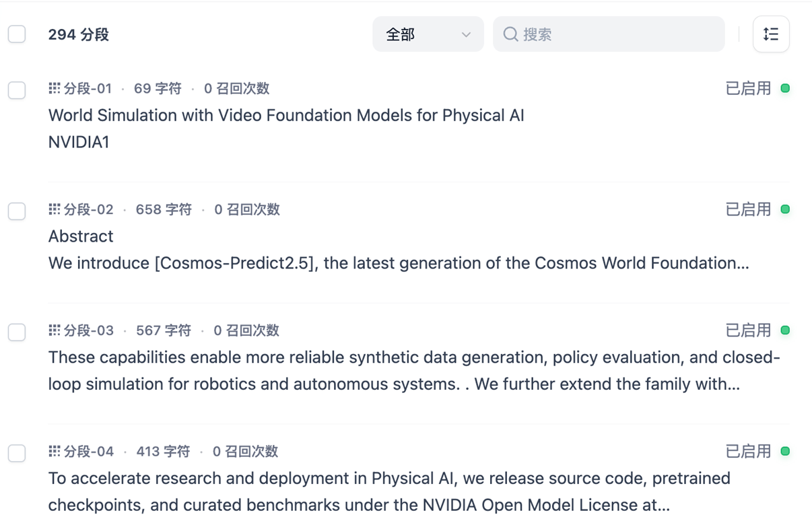Select the checkbox for segment 分段-03
The width and height of the screenshot is (812, 523).
point(17,333)
